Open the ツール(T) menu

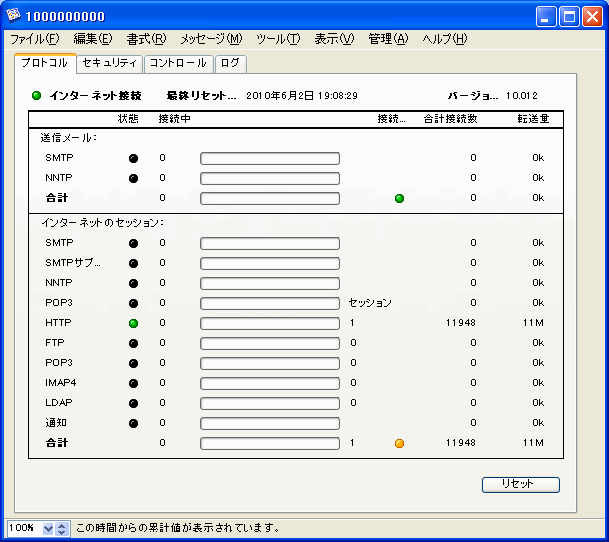pyautogui.click(x=277, y=39)
